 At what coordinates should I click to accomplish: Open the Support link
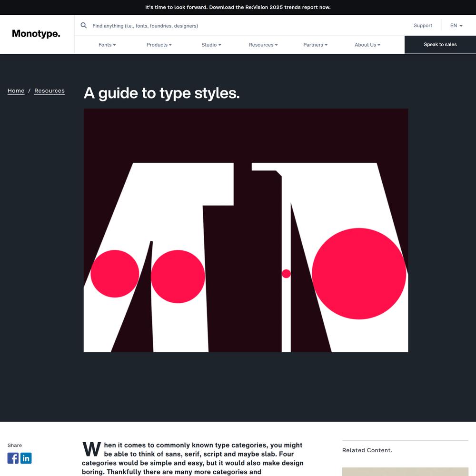(423, 26)
